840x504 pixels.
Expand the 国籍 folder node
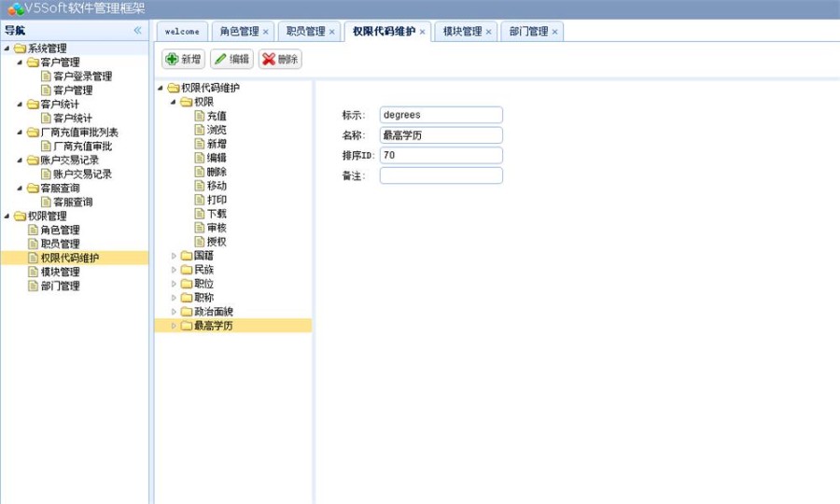(174, 256)
